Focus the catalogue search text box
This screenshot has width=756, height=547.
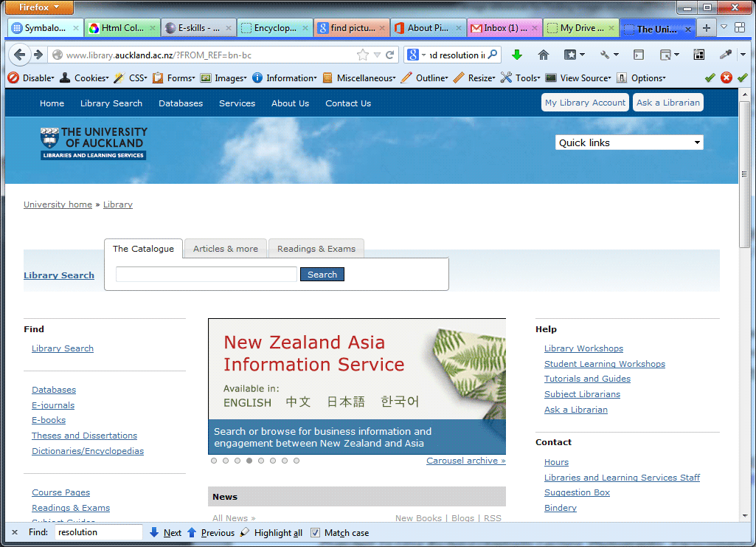pos(207,275)
